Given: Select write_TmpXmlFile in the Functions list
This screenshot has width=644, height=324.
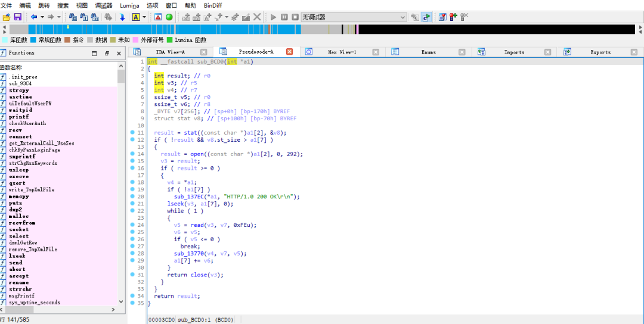Looking at the screenshot, I should [32, 189].
